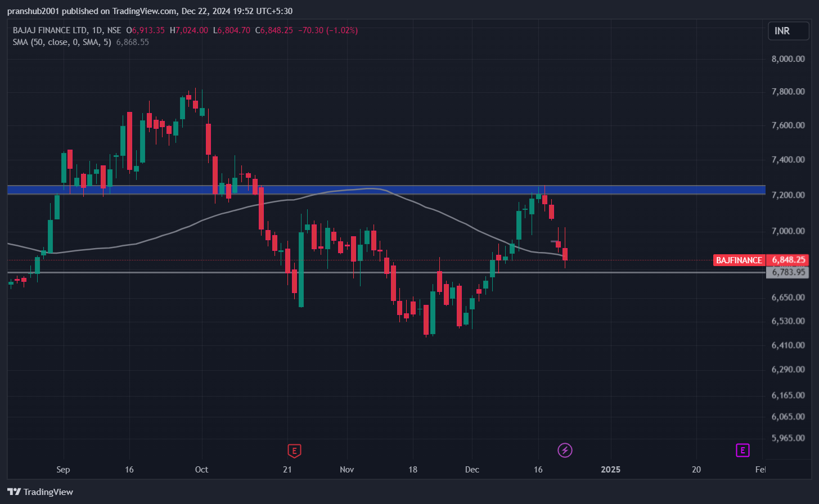Click the 6,165.00 price axis label
Viewport: 819px width, 504px height.
(x=787, y=395)
